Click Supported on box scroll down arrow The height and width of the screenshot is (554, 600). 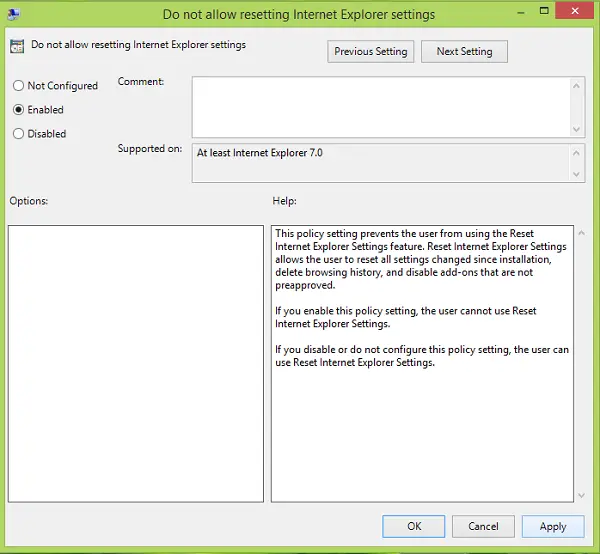(576, 174)
